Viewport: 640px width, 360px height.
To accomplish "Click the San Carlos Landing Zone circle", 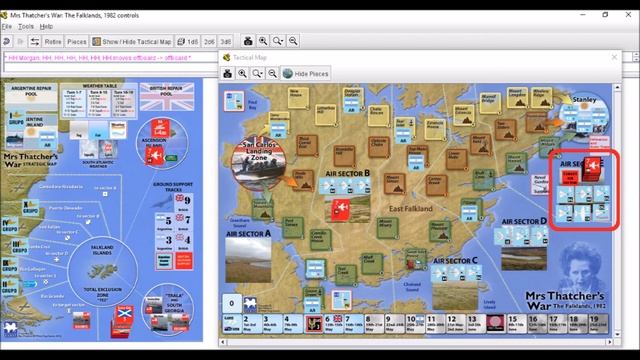I will [259, 164].
